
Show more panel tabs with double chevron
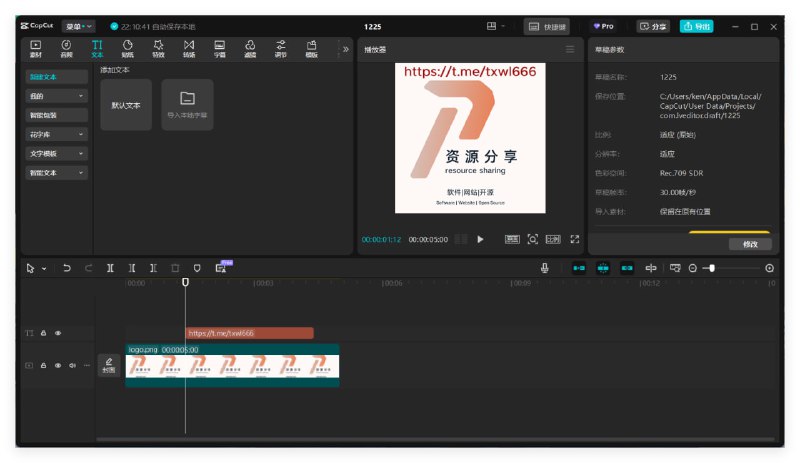click(345, 49)
